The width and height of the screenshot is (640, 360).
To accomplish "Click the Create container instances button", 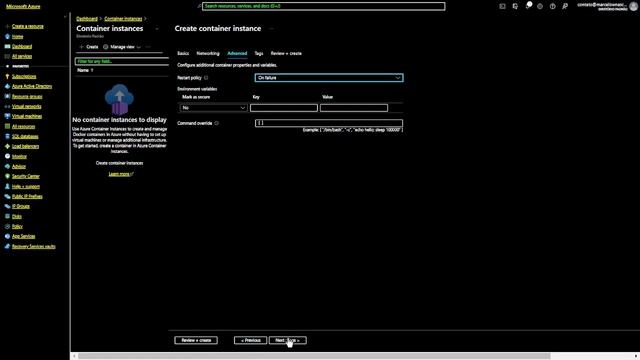I will [x=119, y=163].
